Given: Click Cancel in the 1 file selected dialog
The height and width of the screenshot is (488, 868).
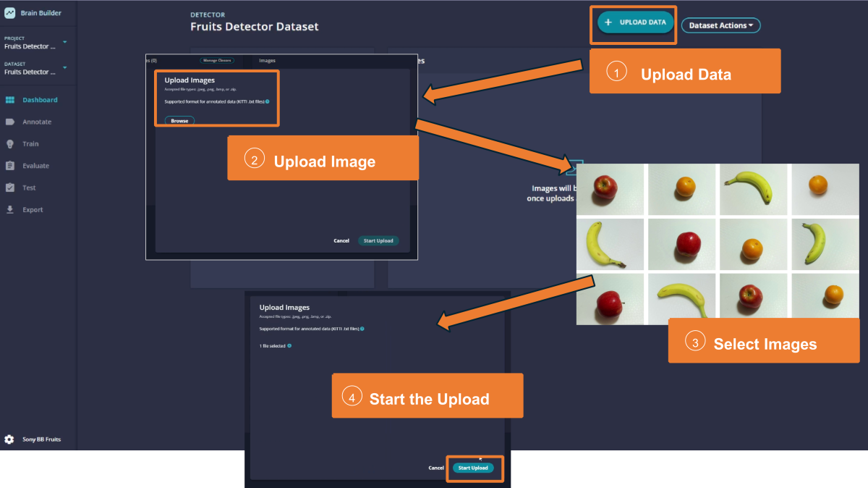Looking at the screenshot, I should click(436, 468).
